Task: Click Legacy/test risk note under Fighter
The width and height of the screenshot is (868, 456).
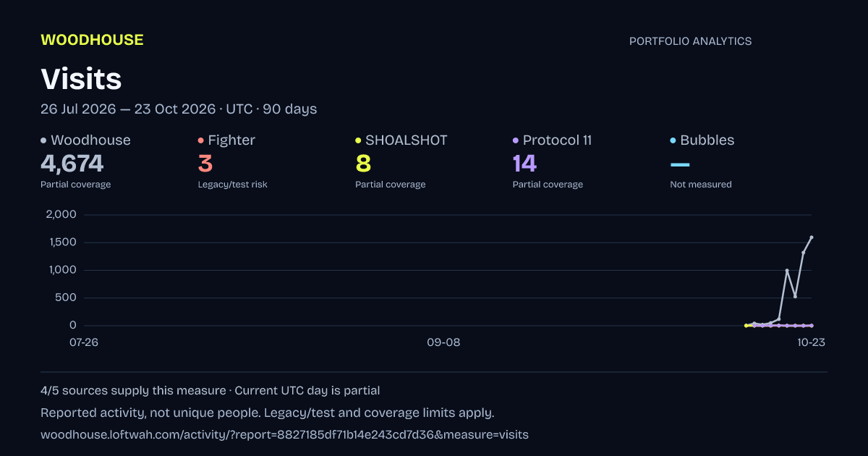Action: [x=233, y=185]
